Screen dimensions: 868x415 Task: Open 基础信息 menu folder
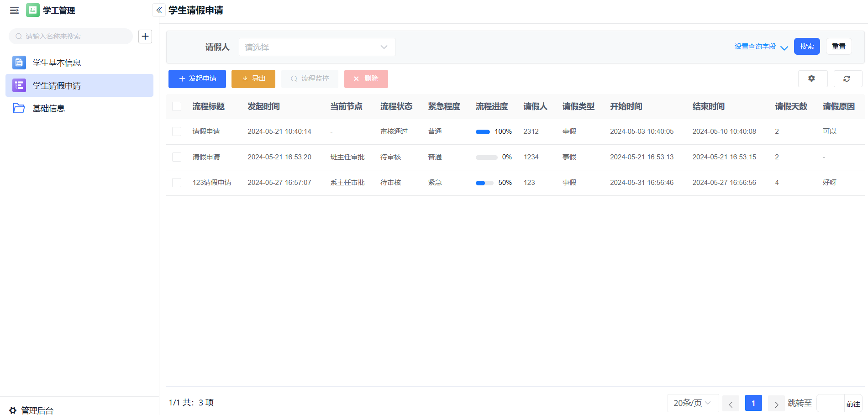[x=79, y=108]
